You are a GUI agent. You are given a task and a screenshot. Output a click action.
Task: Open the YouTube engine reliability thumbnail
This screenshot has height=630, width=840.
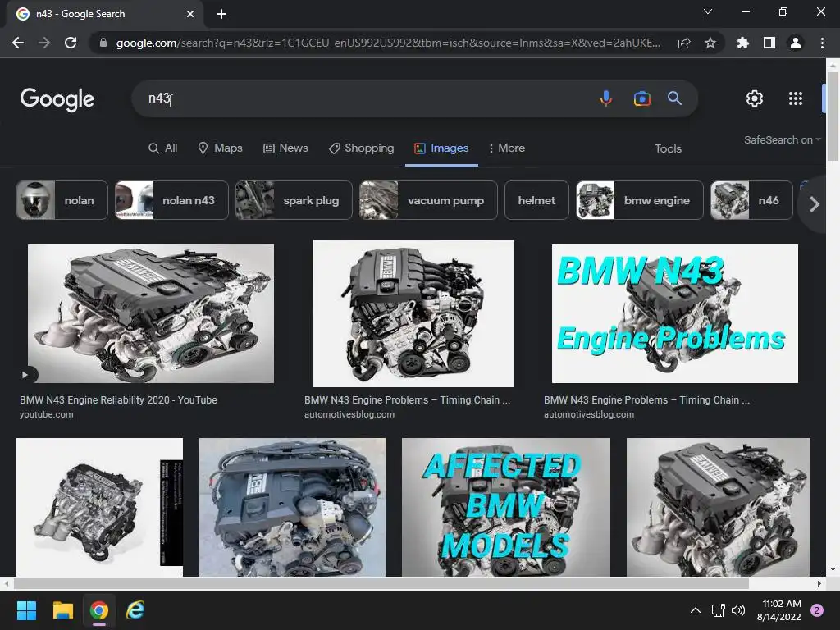(151, 314)
